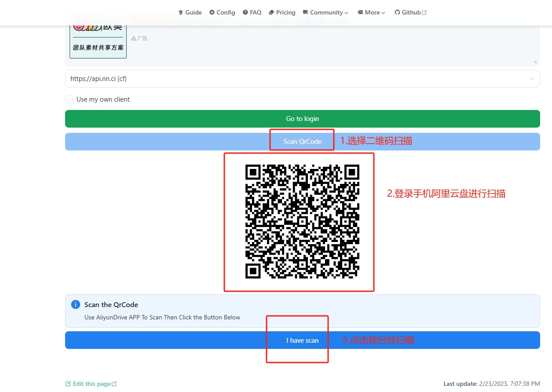The image size is (552, 392).
Task: Click the ad banner thumbnail image
Action: pos(98,41)
